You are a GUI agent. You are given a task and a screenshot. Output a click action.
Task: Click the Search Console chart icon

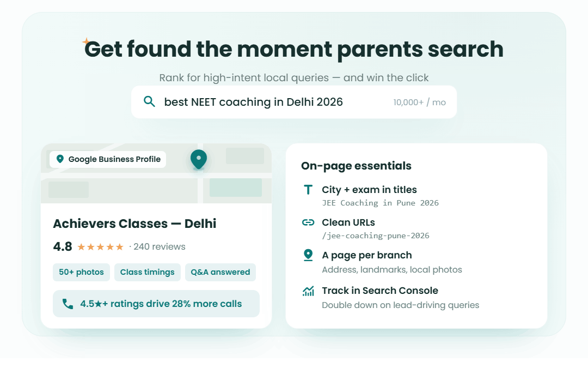pyautogui.click(x=308, y=291)
